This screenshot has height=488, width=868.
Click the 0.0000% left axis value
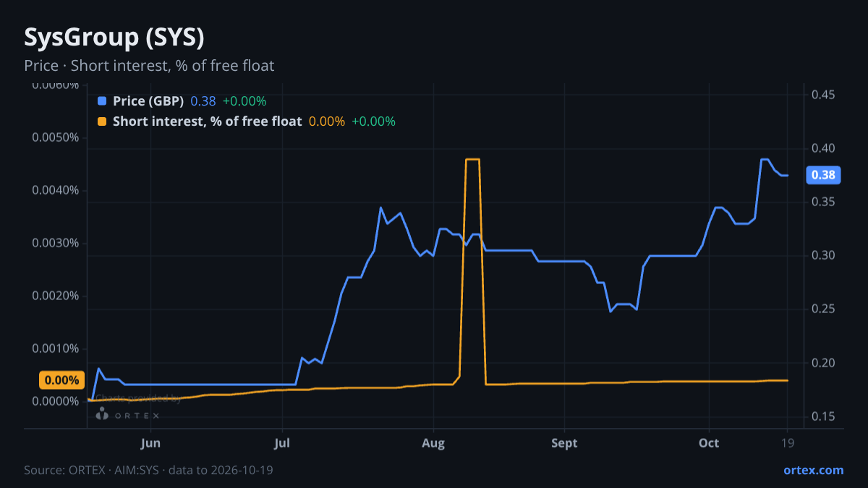56,401
